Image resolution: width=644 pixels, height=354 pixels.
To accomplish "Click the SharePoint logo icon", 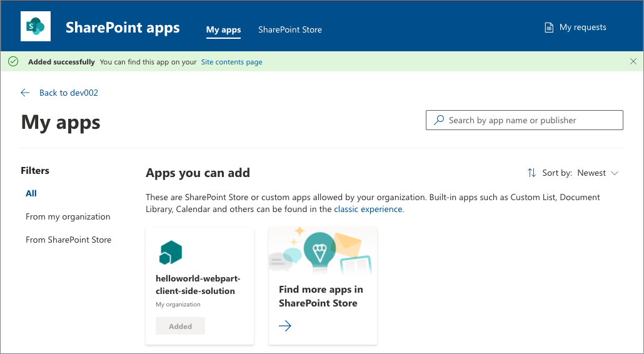I will click(36, 26).
